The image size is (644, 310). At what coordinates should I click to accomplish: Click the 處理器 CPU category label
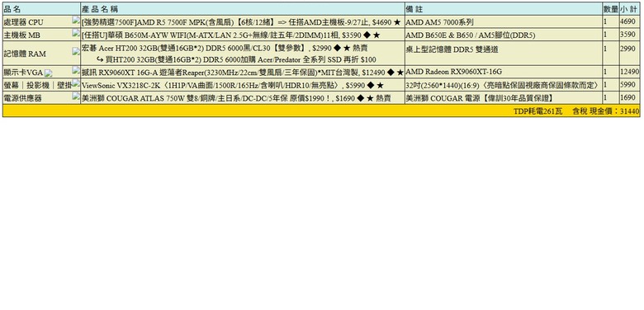point(23,22)
